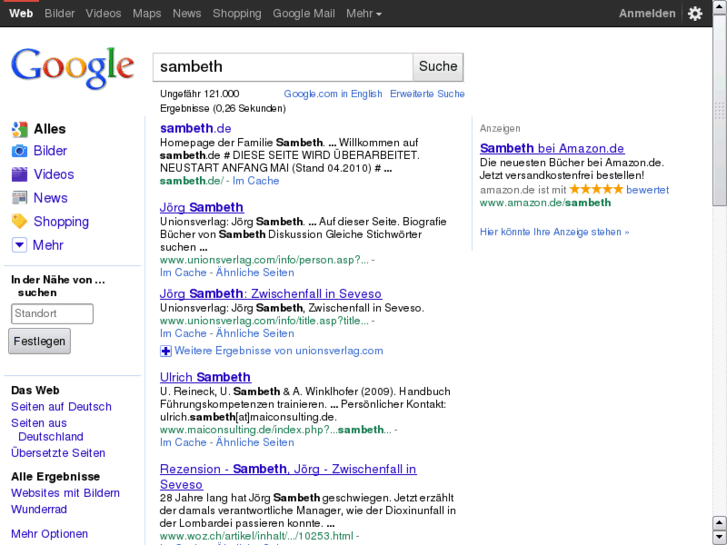Expand more results from unionsverlag.com plus icon

(x=166, y=351)
